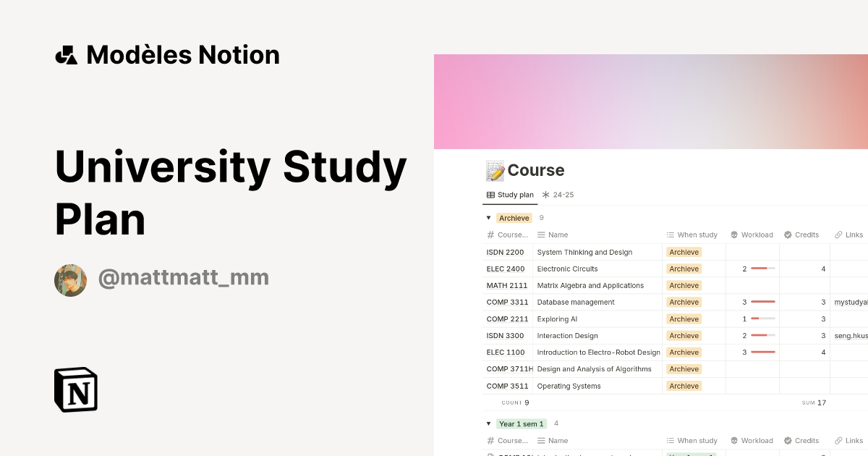Click the @mattmatt_mm profile picture
The width and height of the screenshot is (868, 456).
[70, 280]
